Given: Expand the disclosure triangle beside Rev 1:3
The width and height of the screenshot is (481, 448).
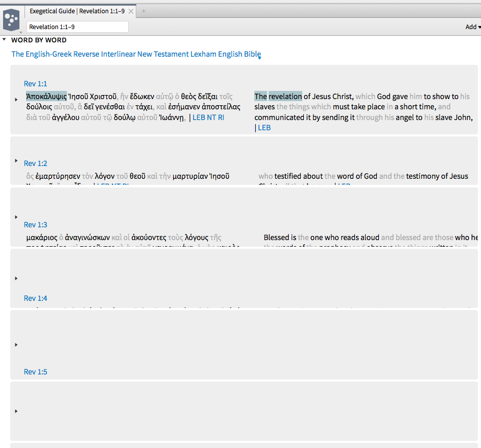Looking at the screenshot, I should click(16, 217).
